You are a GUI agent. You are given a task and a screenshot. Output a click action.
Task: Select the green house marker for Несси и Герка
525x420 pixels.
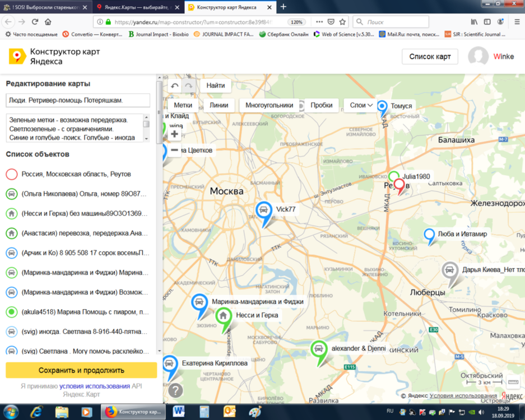coord(224,316)
